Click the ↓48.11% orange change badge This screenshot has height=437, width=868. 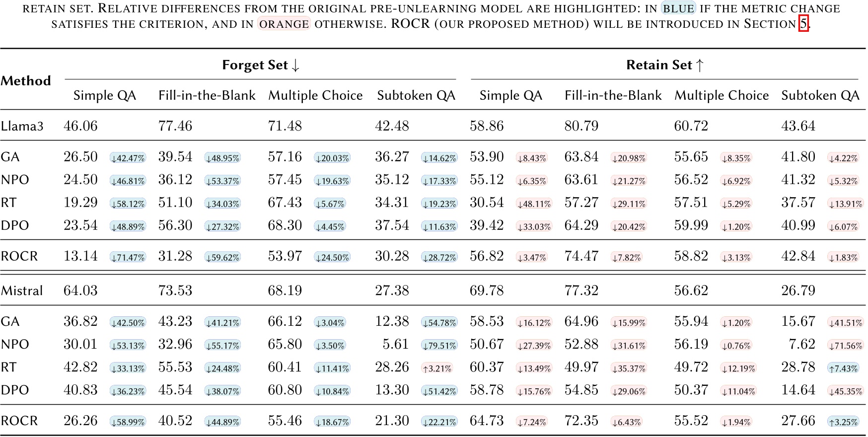click(x=534, y=204)
